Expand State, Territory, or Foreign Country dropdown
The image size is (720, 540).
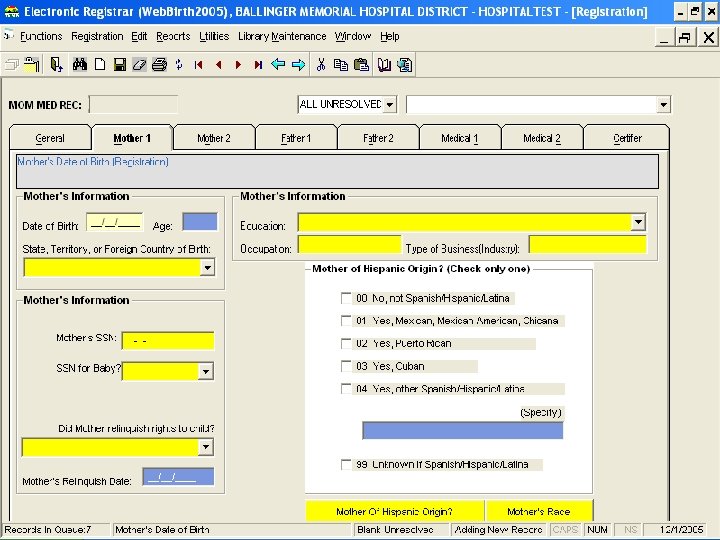[x=208, y=267]
